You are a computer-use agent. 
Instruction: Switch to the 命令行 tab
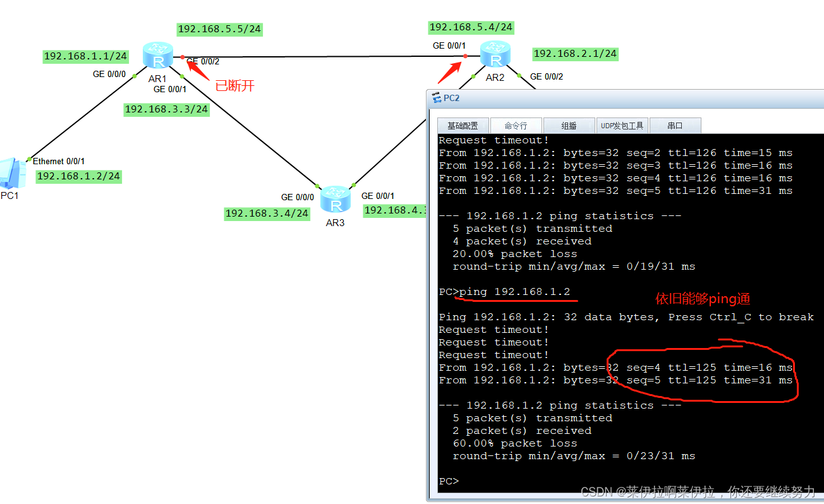coord(515,126)
